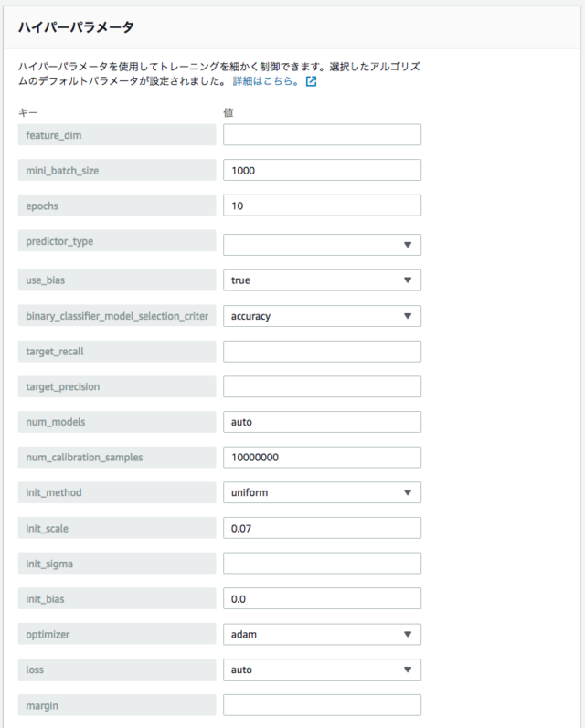Click the num_models field showing auto
Image resolution: width=585 pixels, height=728 pixels.
(x=322, y=422)
